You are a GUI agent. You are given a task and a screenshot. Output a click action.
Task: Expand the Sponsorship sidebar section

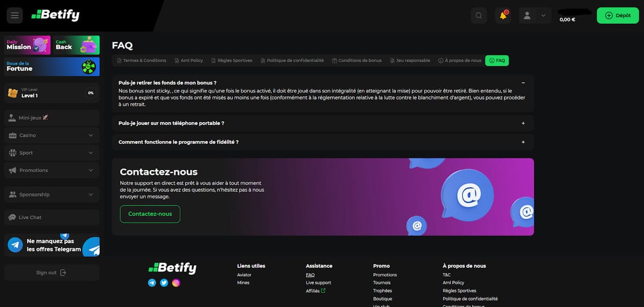pos(52,194)
